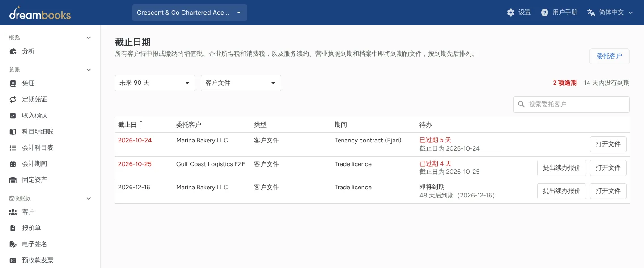
Task: Open file for Gulf Coast Logistics FZE
Action: point(608,168)
